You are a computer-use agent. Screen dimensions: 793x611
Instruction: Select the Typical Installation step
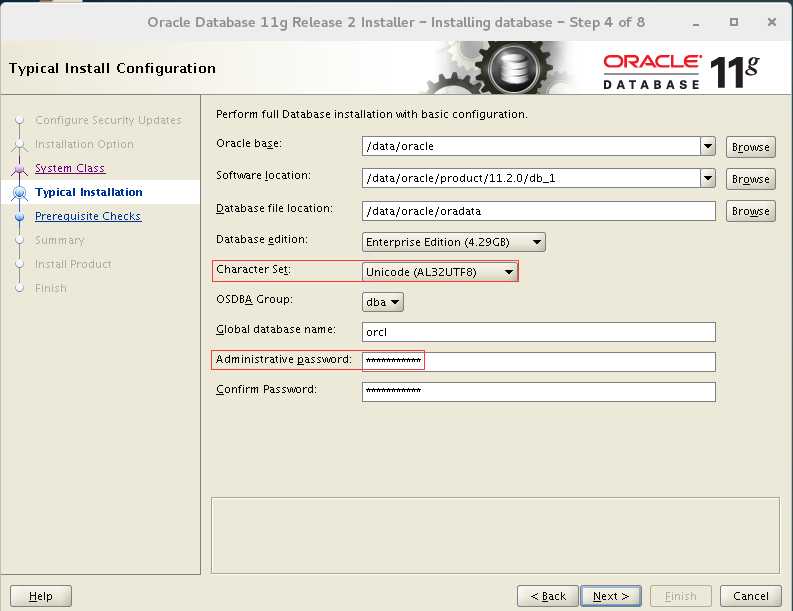(89, 192)
